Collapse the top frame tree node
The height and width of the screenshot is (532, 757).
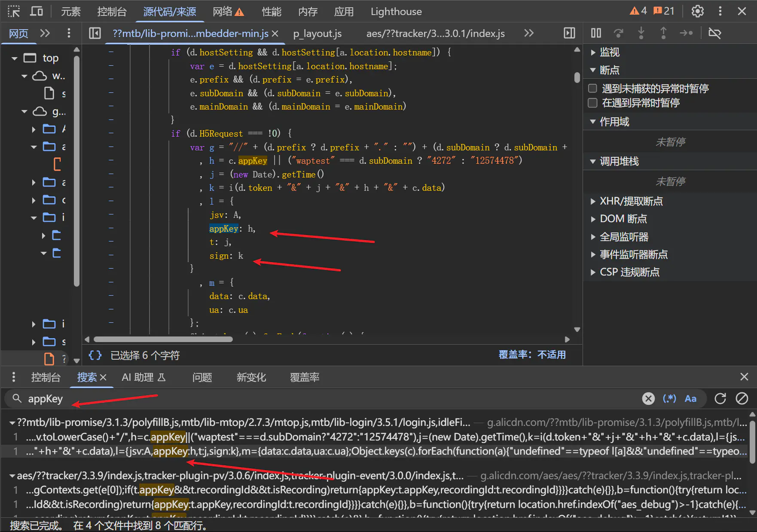[15, 58]
